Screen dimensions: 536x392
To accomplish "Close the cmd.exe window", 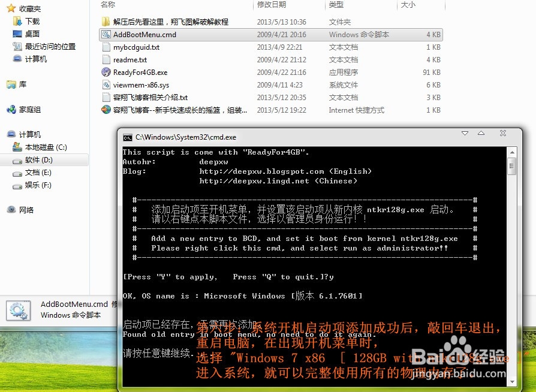I will click(503, 133).
